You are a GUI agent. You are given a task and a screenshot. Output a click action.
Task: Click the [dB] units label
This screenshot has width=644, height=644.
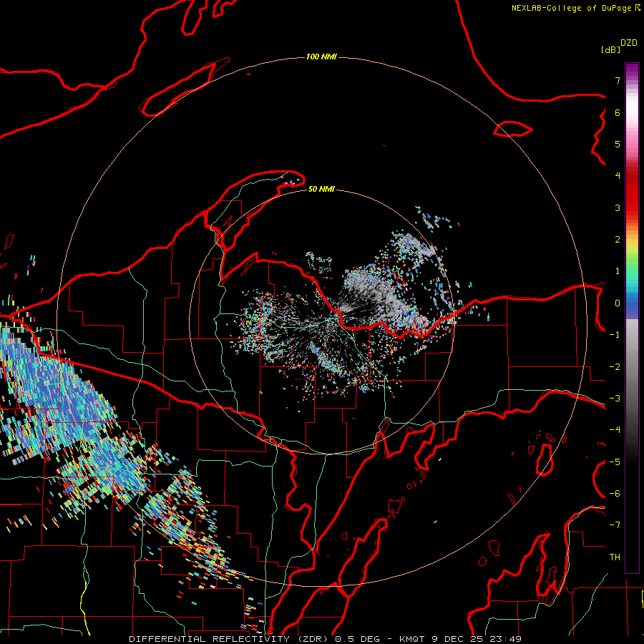click(610, 49)
